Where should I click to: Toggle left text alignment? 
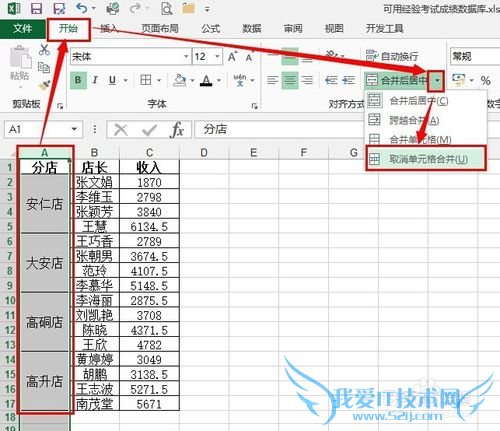273,80
